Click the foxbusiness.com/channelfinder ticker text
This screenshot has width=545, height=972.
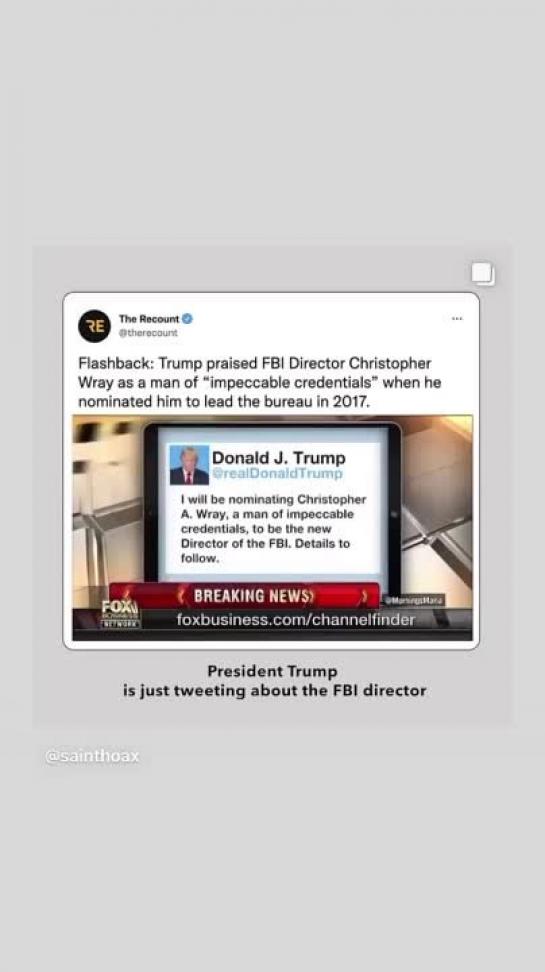[x=296, y=619]
